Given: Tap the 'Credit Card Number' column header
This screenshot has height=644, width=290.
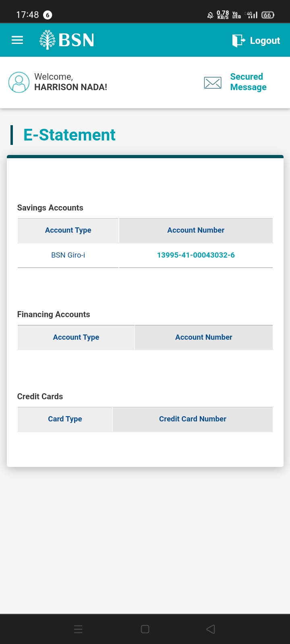Looking at the screenshot, I should pyautogui.click(x=193, y=419).
